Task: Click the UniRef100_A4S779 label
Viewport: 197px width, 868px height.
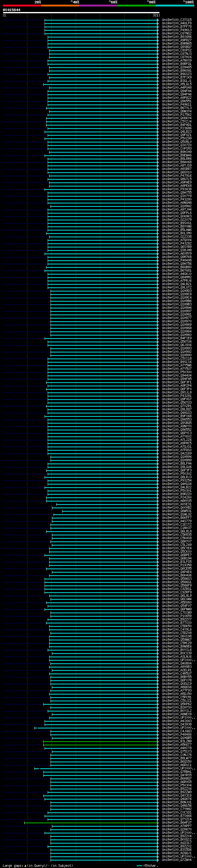Action: tap(177, 521)
